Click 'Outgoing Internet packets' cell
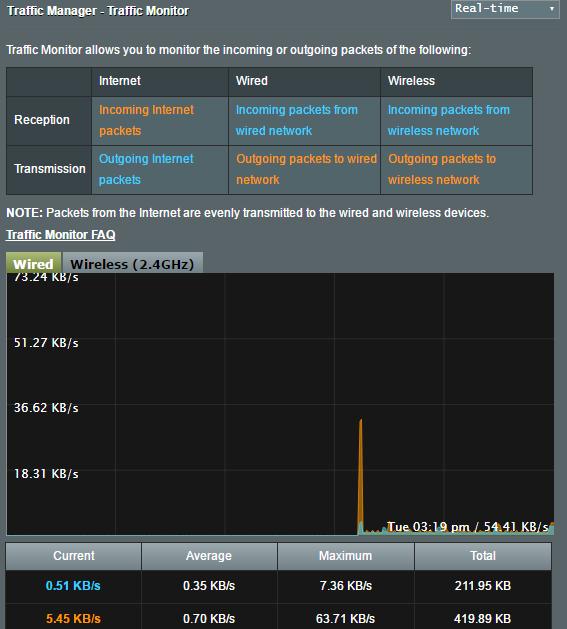This screenshot has height=629, width=567. coord(160,170)
